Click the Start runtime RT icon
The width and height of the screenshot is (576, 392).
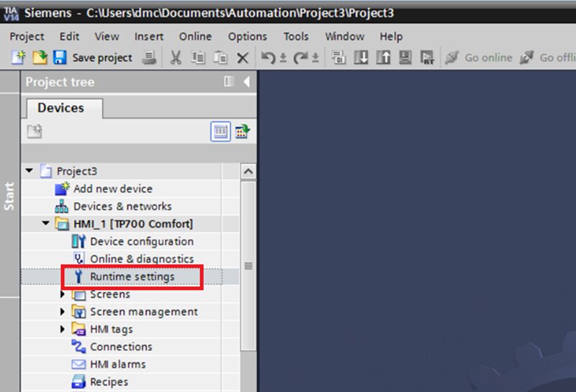tap(427, 58)
